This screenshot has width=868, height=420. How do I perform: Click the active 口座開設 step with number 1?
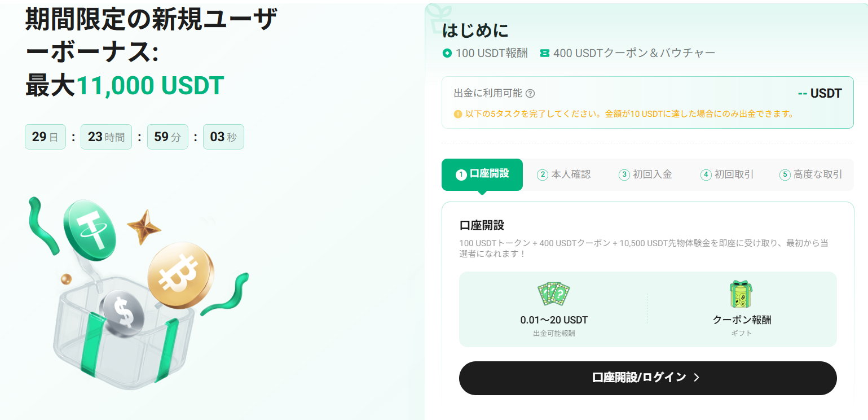[x=482, y=174]
